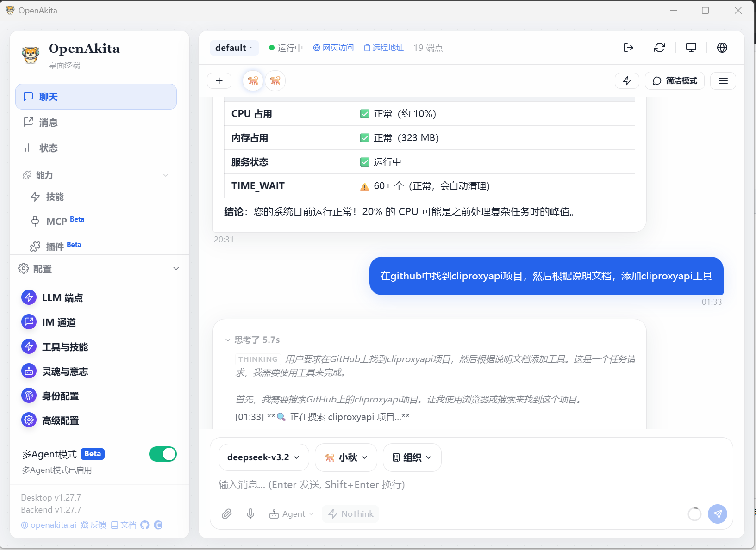The height and width of the screenshot is (550, 756).
Task: Click the CPU 占用 table cell
Action: 287,114
